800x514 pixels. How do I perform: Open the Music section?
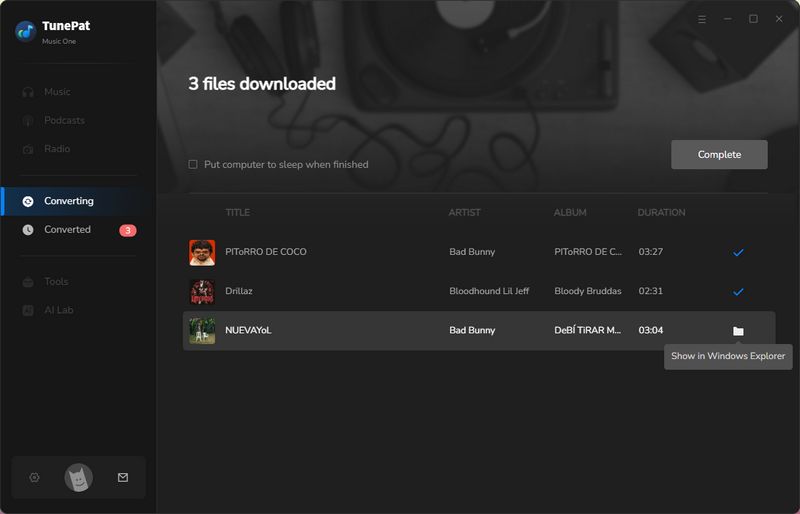[x=57, y=92]
